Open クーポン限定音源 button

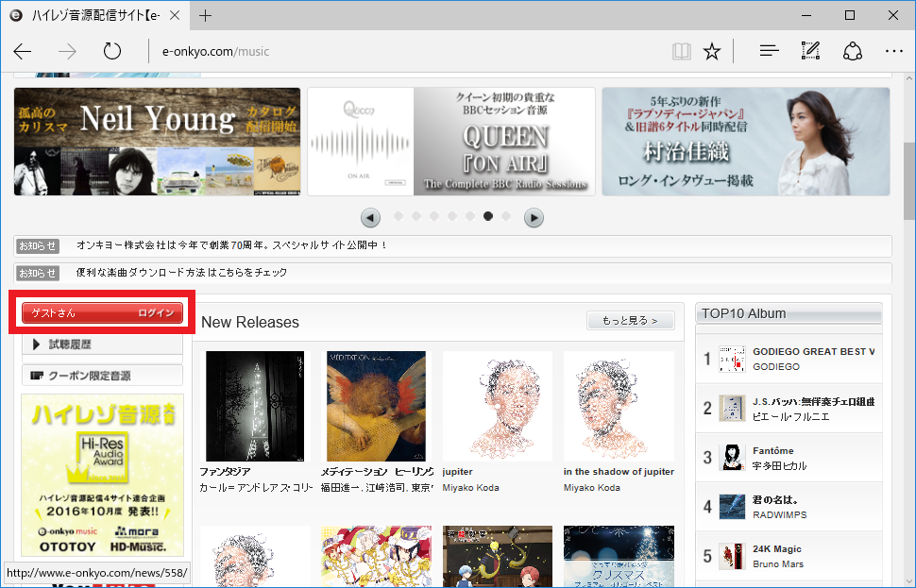tap(102, 376)
